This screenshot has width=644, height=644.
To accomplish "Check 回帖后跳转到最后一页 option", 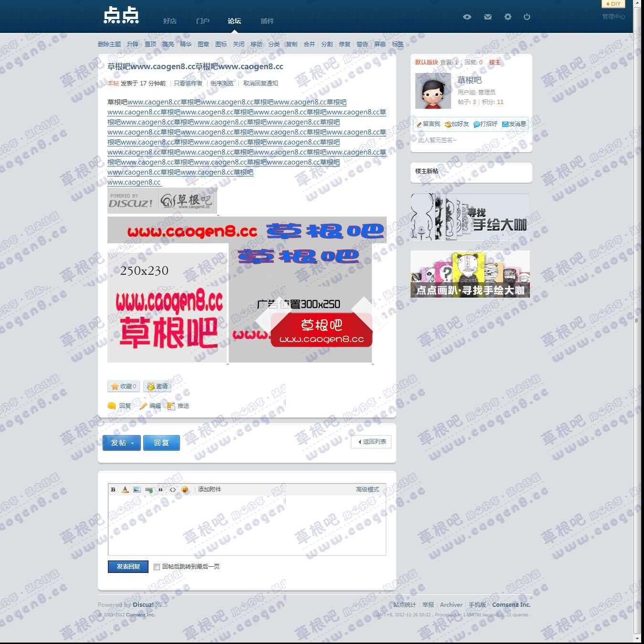I will click(157, 567).
